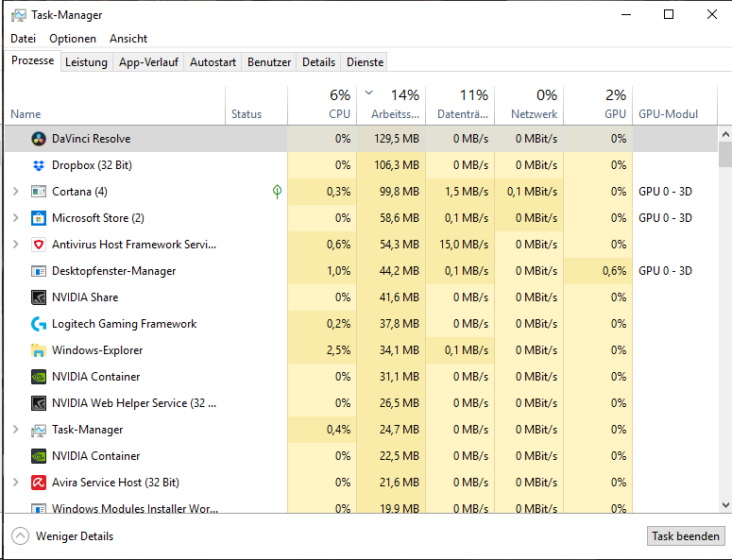The width and height of the screenshot is (732, 560).
Task: Click the Microsoft Store icon
Action: tap(39, 218)
